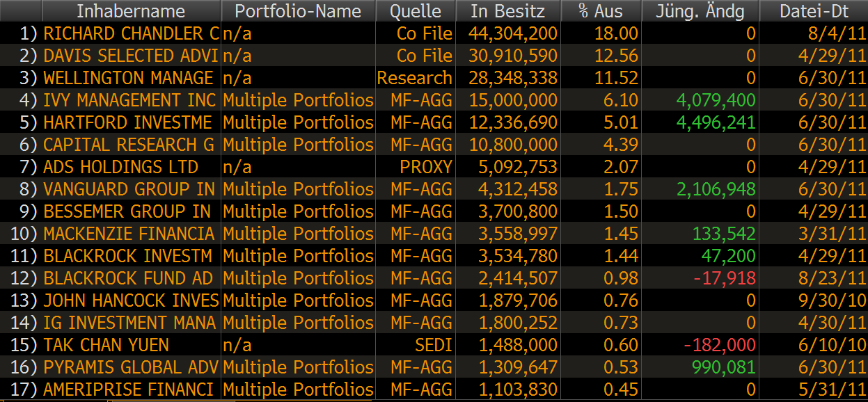Click percentage value 0.98
Viewport: 868px width, 402px height.
click(621, 278)
